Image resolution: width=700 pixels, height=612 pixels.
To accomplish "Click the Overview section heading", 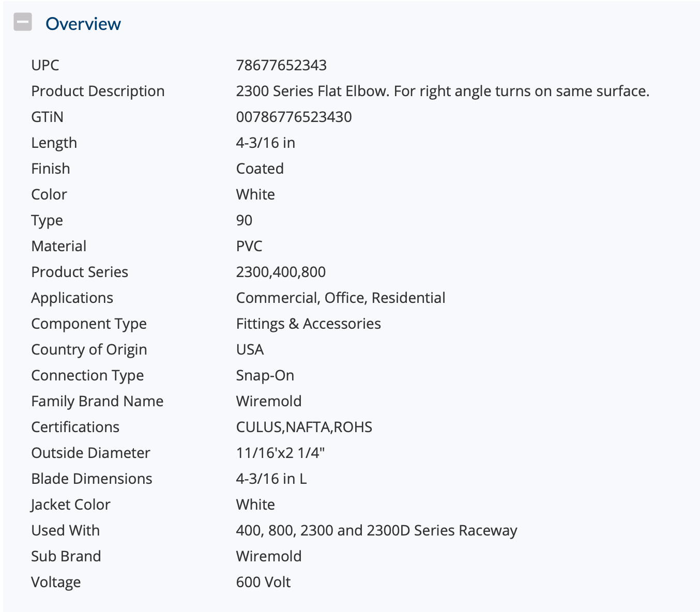I will 83,24.
